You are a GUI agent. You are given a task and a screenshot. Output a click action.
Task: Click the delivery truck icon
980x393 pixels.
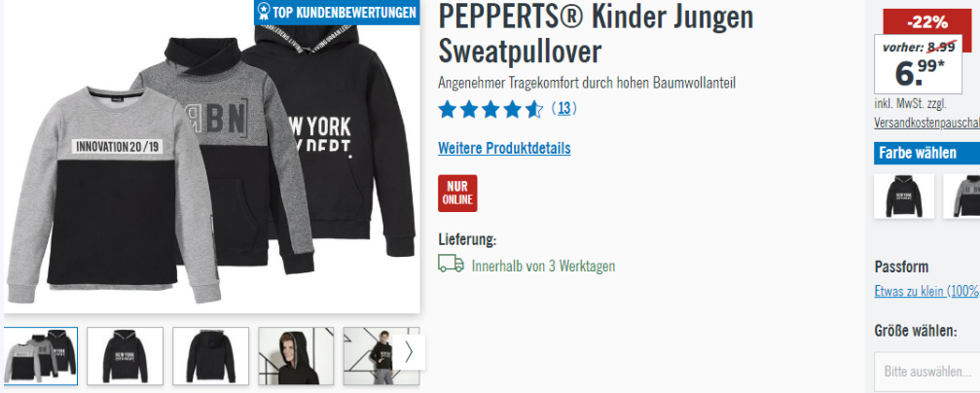[x=451, y=264]
